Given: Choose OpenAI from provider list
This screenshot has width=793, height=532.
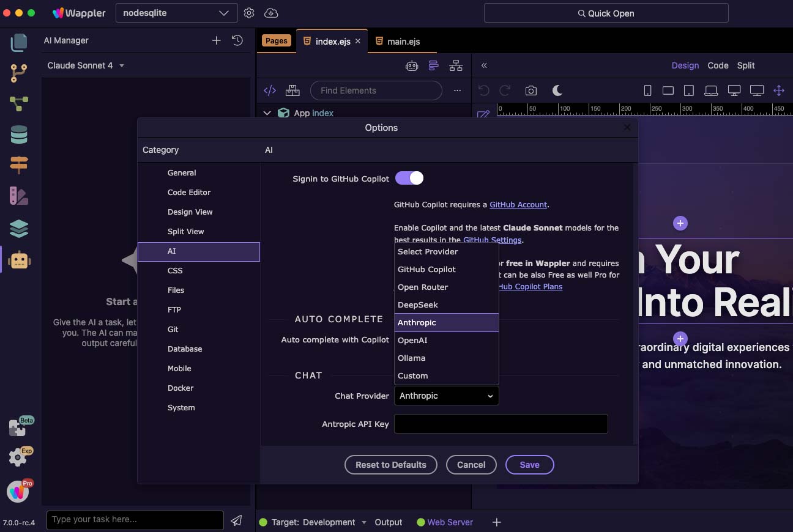Looking at the screenshot, I should click(x=446, y=340).
